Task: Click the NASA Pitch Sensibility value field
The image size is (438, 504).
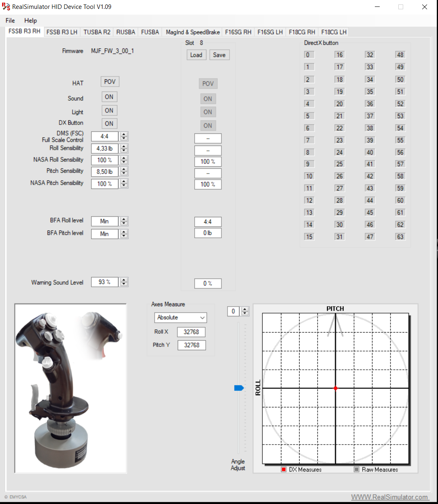Action: tap(105, 184)
